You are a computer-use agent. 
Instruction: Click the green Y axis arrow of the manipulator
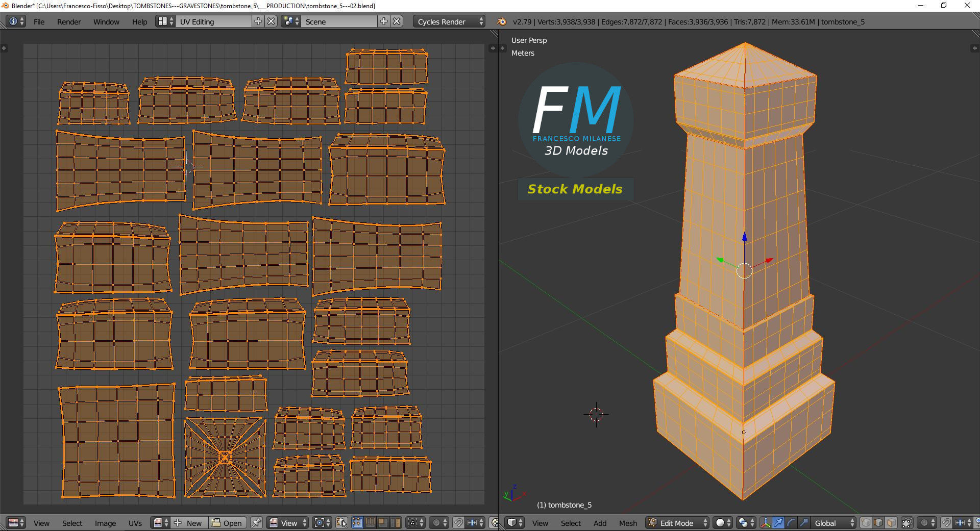(x=720, y=260)
